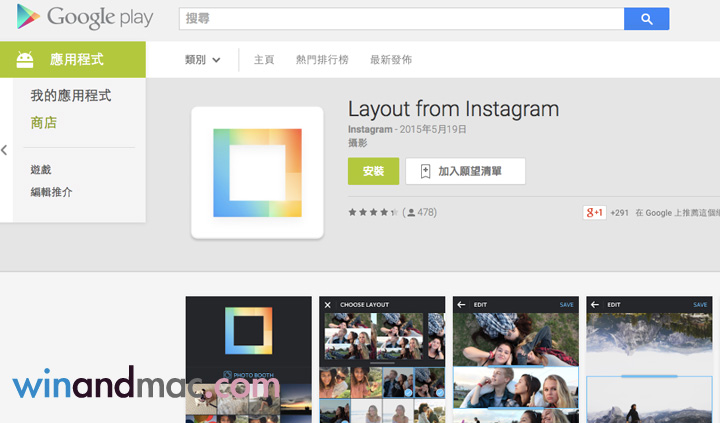This screenshot has width=720, height=423.
Task: Expand the 類別 categories dropdown
Action: (202, 60)
